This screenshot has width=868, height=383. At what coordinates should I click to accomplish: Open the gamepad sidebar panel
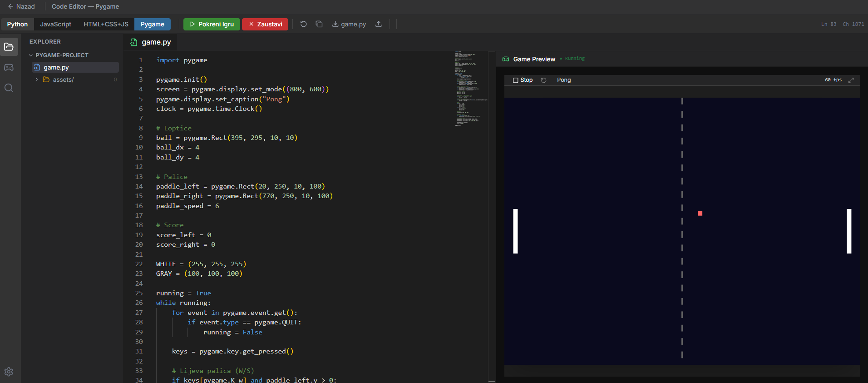(9, 67)
